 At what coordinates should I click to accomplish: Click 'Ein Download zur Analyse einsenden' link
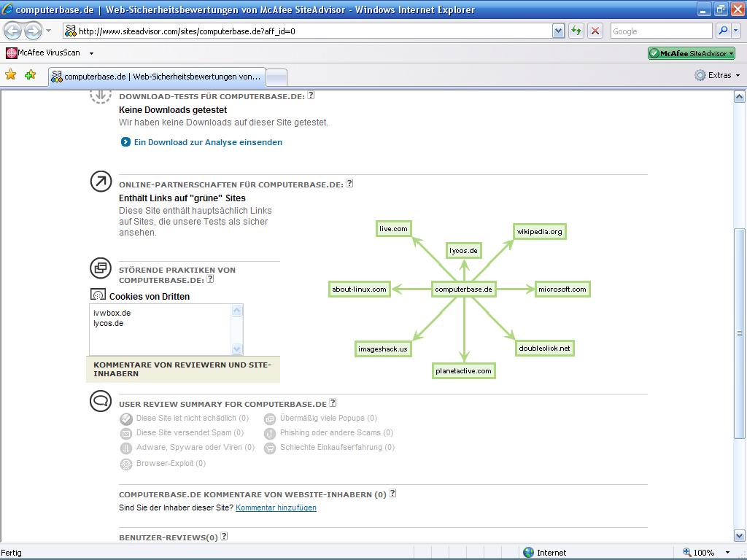click(208, 142)
